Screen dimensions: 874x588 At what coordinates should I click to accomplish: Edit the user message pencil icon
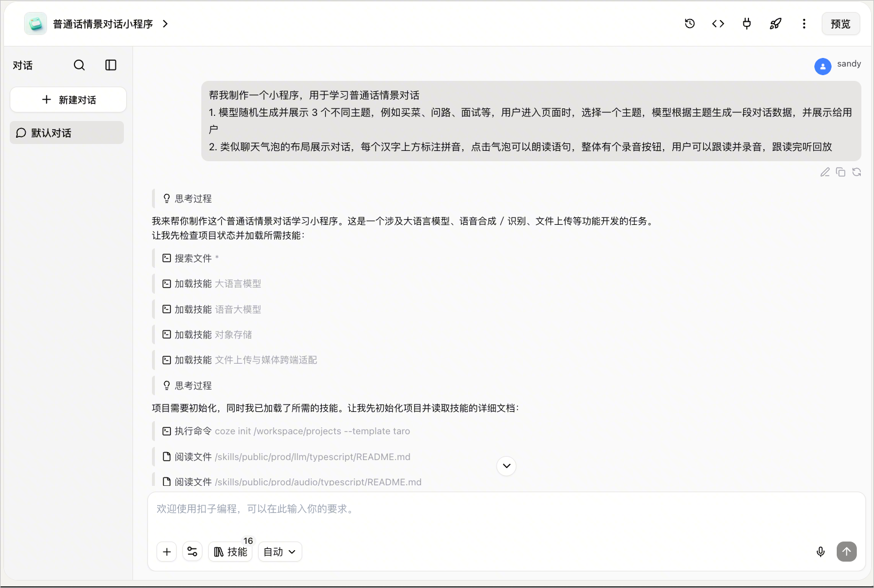pos(825,172)
